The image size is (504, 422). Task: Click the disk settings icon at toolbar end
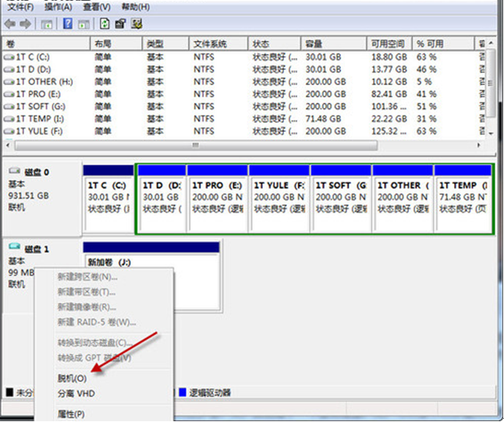coord(137,24)
